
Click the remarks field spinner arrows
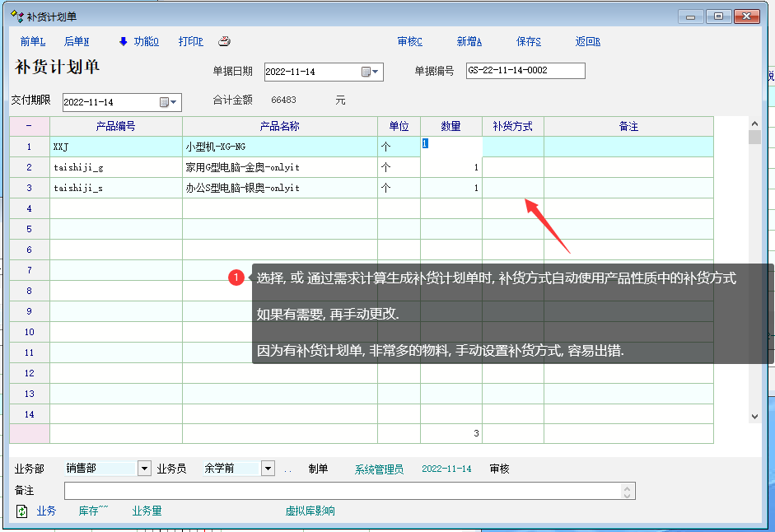point(628,492)
